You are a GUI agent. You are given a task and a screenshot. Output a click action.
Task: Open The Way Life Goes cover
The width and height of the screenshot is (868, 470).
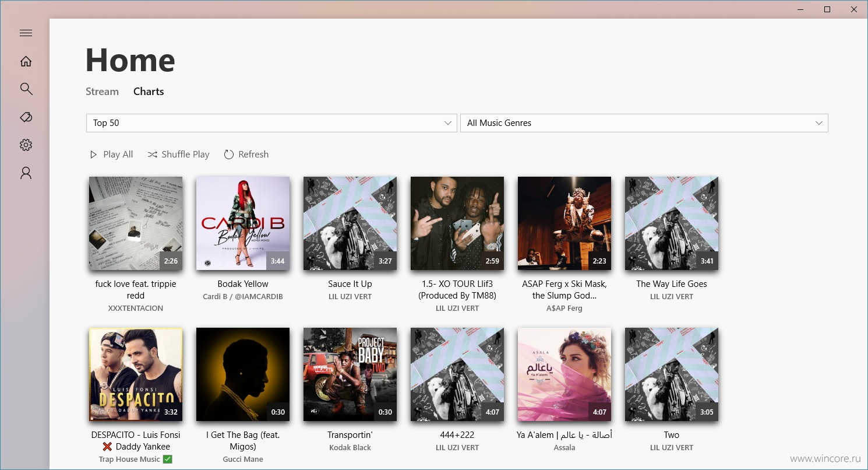672,223
